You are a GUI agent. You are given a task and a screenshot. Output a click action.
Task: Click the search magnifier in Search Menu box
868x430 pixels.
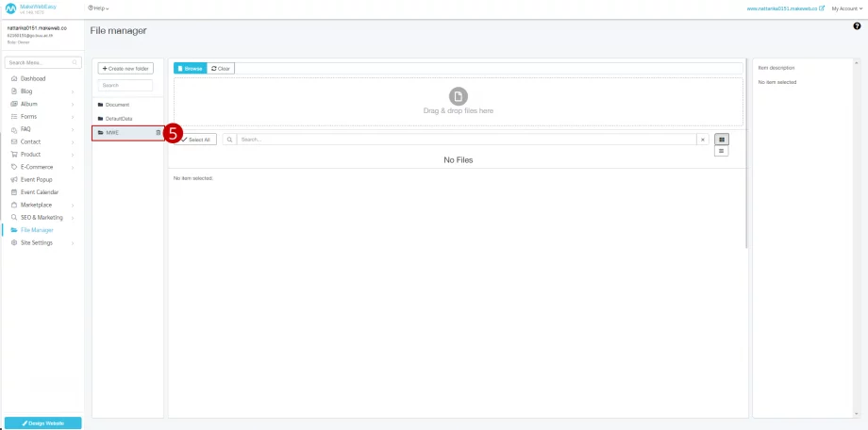[x=75, y=62]
